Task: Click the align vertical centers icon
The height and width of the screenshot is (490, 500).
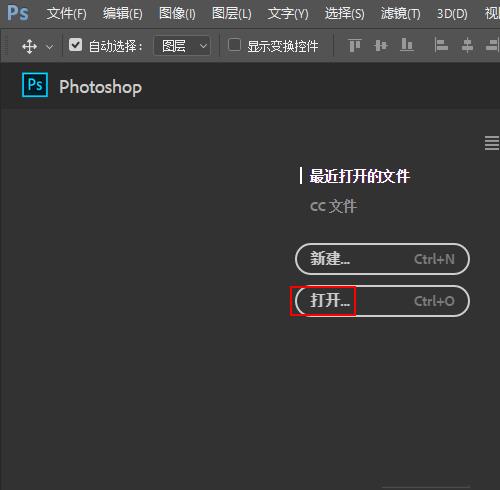Action: tap(381, 45)
